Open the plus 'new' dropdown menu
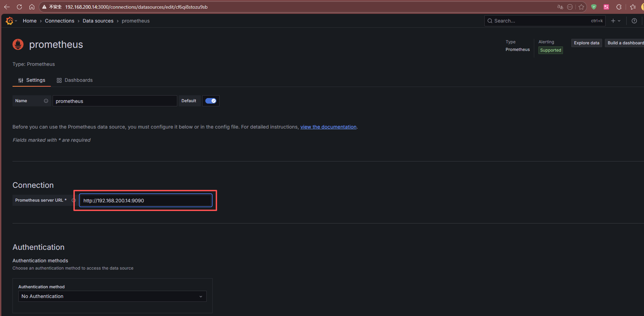Screen dimensions: 644x316 click(615, 21)
